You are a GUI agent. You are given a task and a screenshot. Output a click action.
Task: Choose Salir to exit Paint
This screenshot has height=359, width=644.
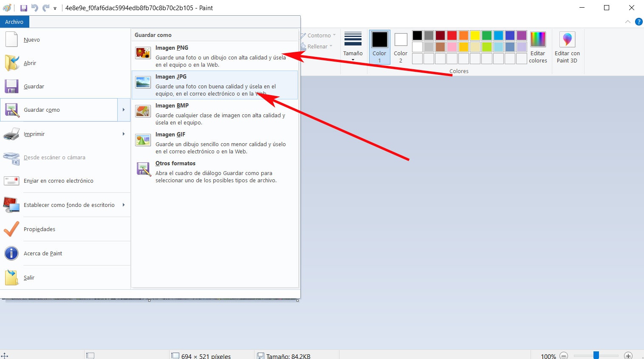(65, 277)
